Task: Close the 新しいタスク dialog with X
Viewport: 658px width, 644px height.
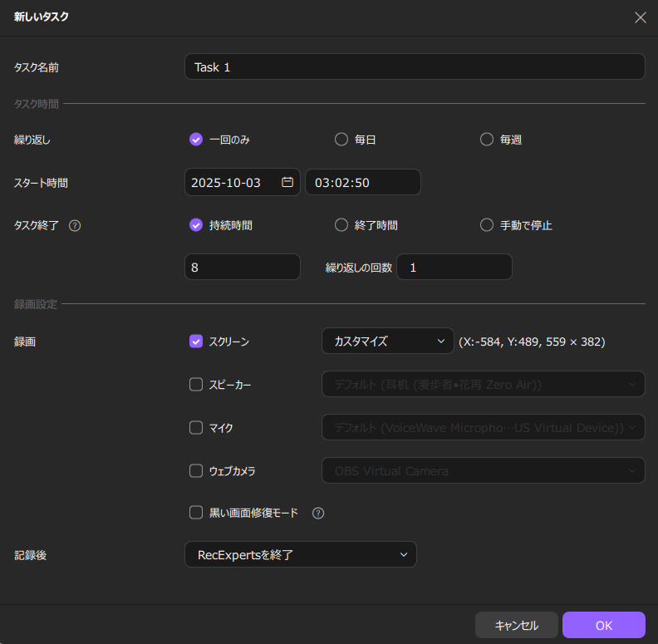Action: [640, 17]
